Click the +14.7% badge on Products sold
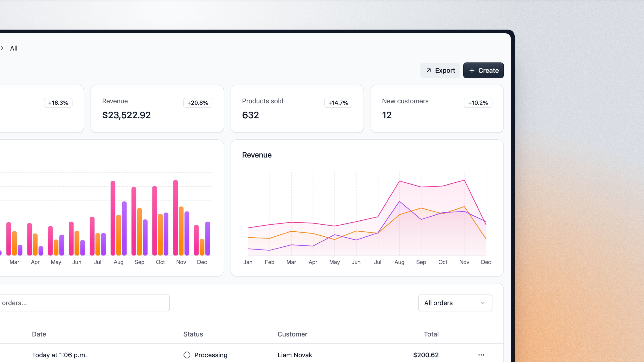The image size is (644, 362). [x=338, y=103]
